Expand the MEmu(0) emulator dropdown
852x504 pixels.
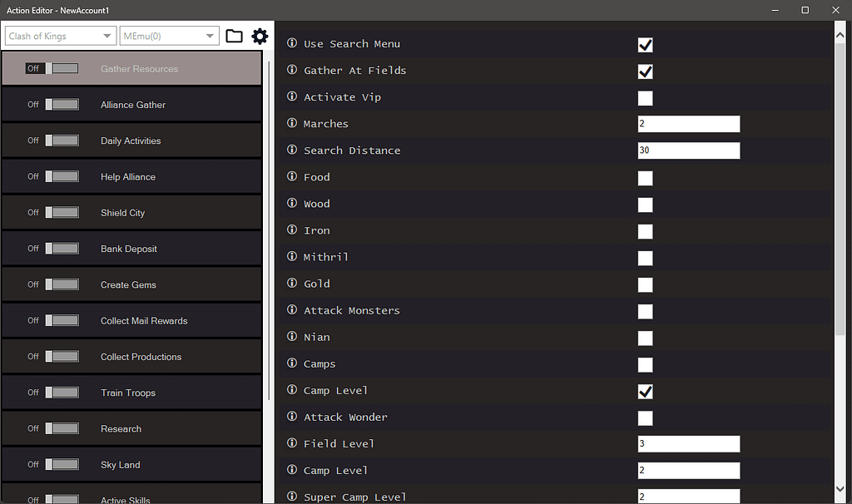[169, 36]
